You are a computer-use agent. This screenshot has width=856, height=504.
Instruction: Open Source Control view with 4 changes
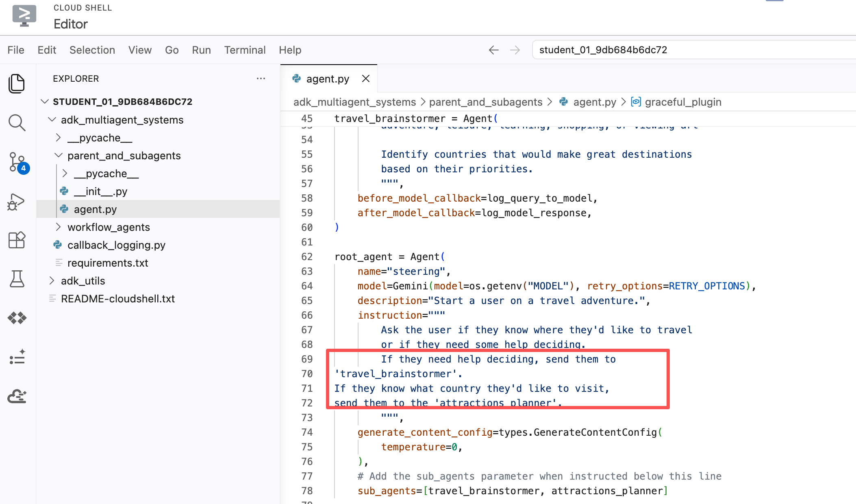pos(18,163)
